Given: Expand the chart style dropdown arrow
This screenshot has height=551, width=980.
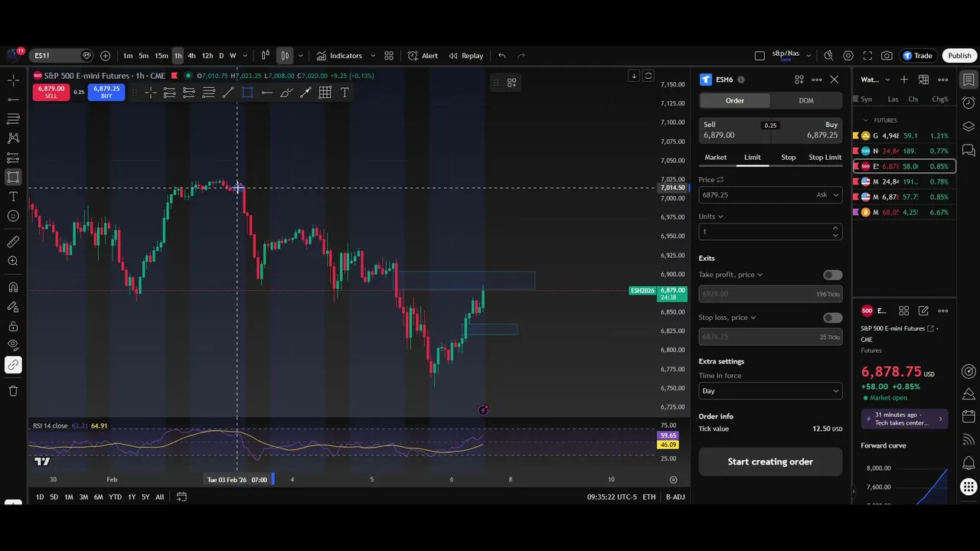Looking at the screenshot, I should [x=300, y=55].
